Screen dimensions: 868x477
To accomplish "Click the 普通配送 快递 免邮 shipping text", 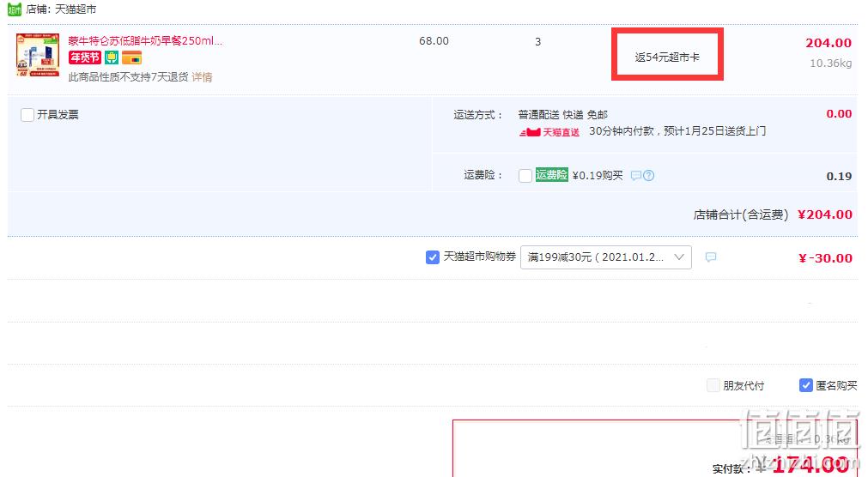I will click(563, 115).
